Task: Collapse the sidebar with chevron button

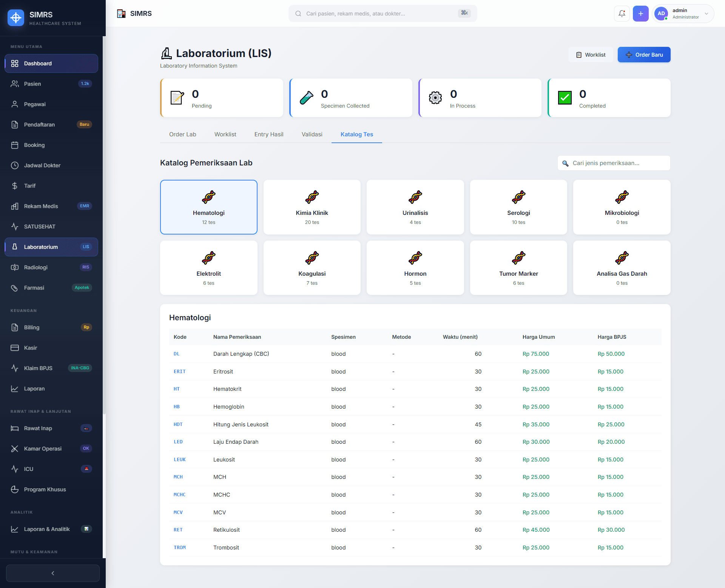Action: 53,573
